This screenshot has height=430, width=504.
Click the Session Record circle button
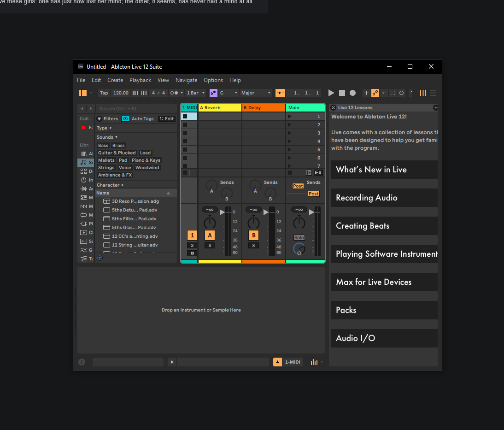tap(401, 93)
